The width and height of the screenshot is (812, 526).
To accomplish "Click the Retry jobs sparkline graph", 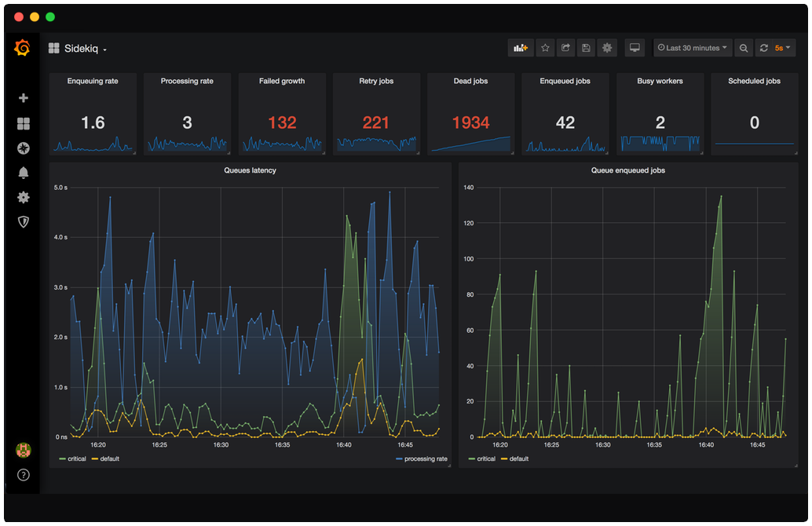I will (376, 144).
